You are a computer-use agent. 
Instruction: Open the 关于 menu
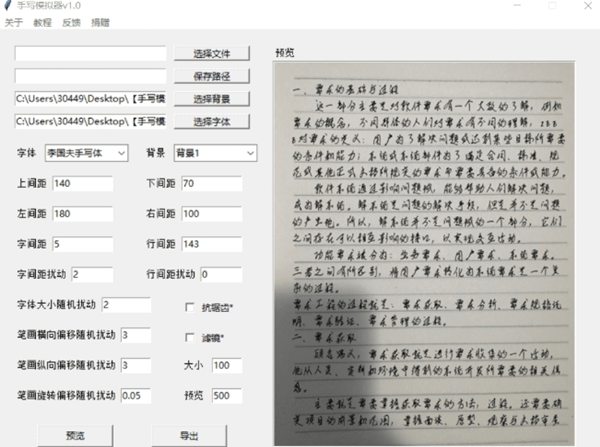point(14,23)
